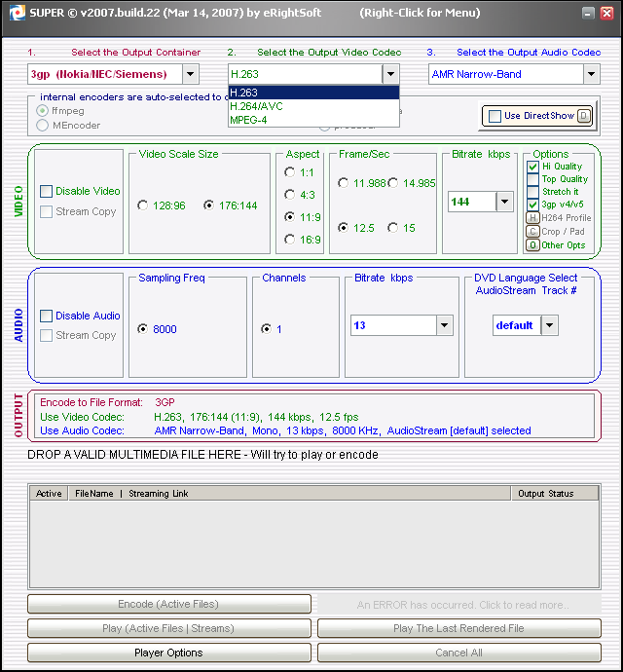The height and width of the screenshot is (672, 623).
Task: Choose H.263 from the codec list
Action: point(314,93)
